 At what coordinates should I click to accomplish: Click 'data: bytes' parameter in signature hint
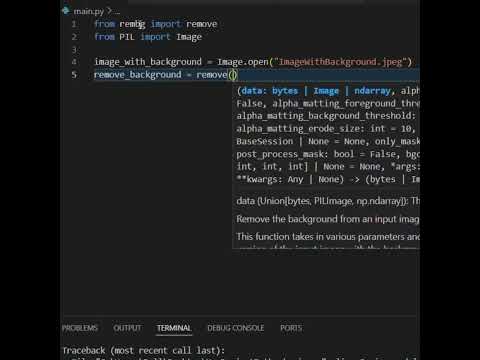click(270, 91)
